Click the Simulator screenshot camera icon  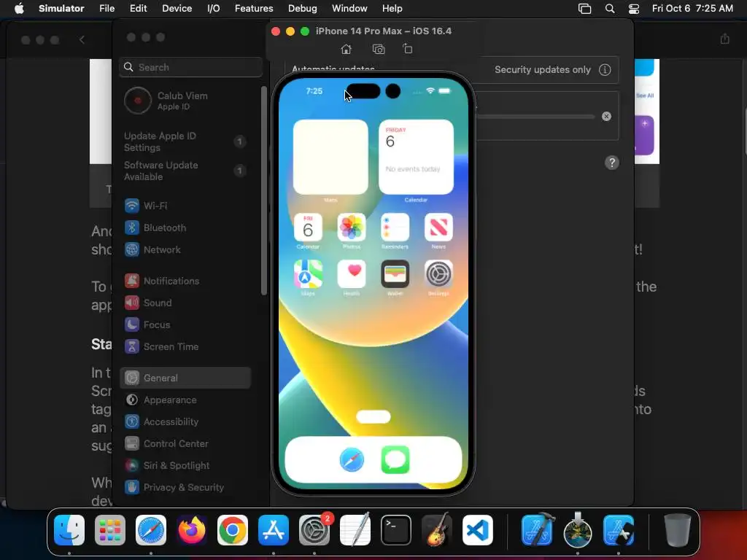(x=379, y=49)
